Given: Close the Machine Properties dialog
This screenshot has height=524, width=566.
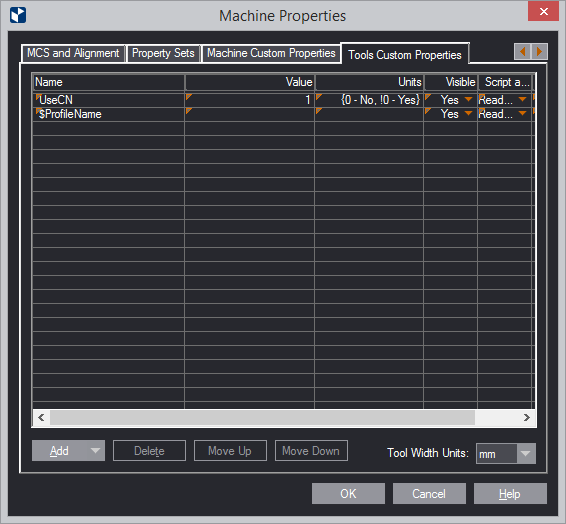Looking at the screenshot, I should (x=543, y=12).
